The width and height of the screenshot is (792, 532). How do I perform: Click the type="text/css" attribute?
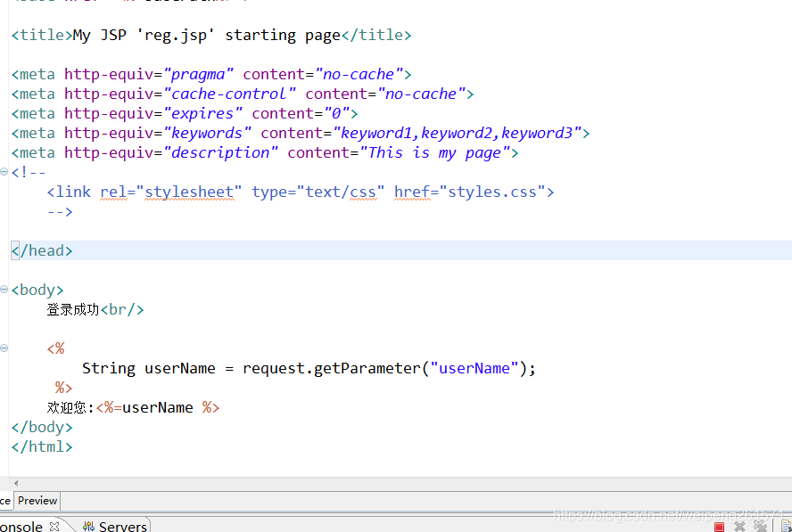pos(318,192)
